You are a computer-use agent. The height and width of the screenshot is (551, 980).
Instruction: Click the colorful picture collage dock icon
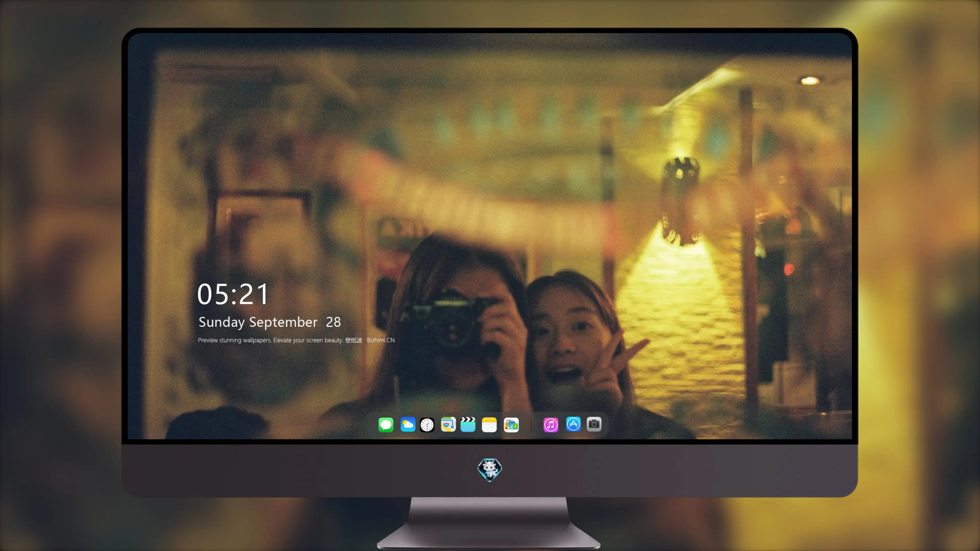pos(511,425)
